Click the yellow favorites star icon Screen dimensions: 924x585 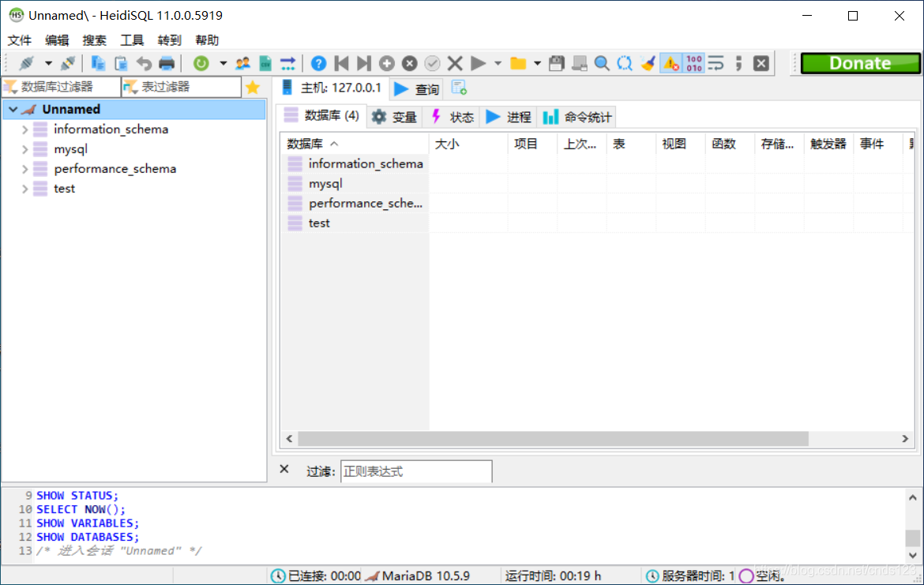click(253, 87)
